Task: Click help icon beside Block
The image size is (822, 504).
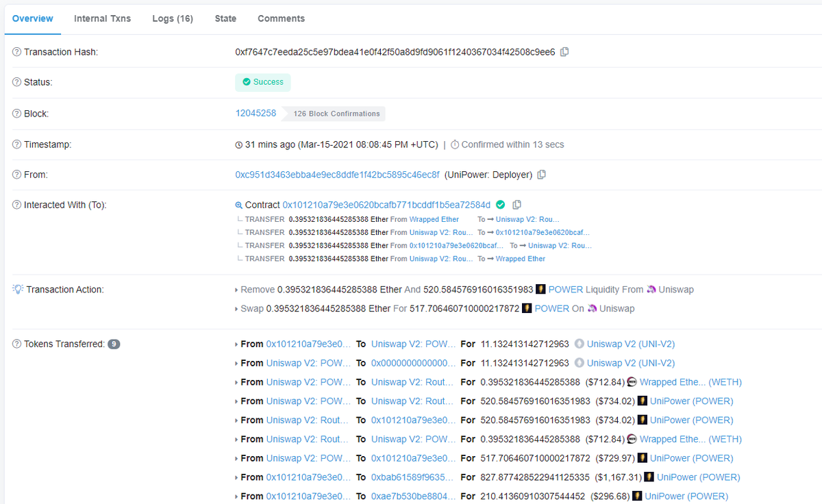Action: pyautogui.click(x=17, y=114)
